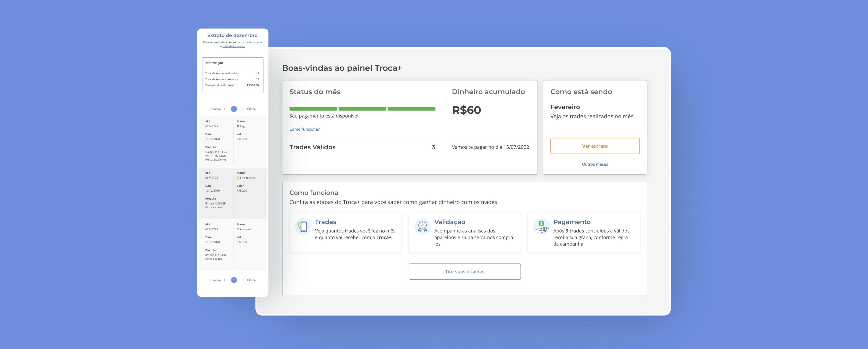Go to previous page with top left chevron
The image size is (868, 349).
point(225,109)
